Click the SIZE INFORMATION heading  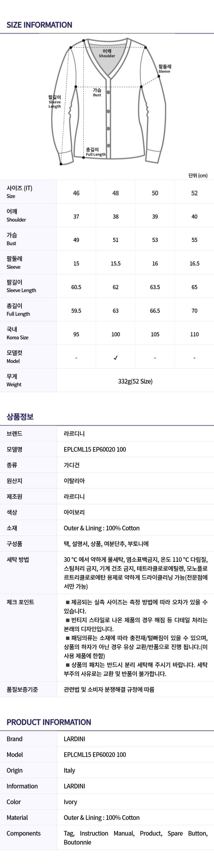(39, 25)
